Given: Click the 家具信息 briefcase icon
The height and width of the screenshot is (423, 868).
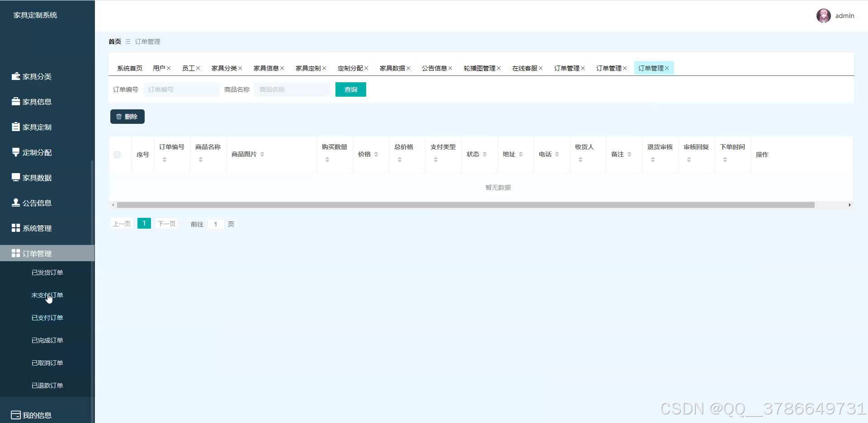Looking at the screenshot, I should pos(16,101).
